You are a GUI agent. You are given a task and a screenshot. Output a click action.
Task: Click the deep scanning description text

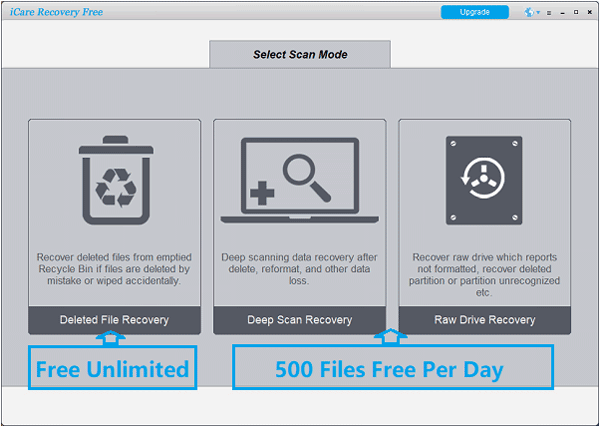299,268
